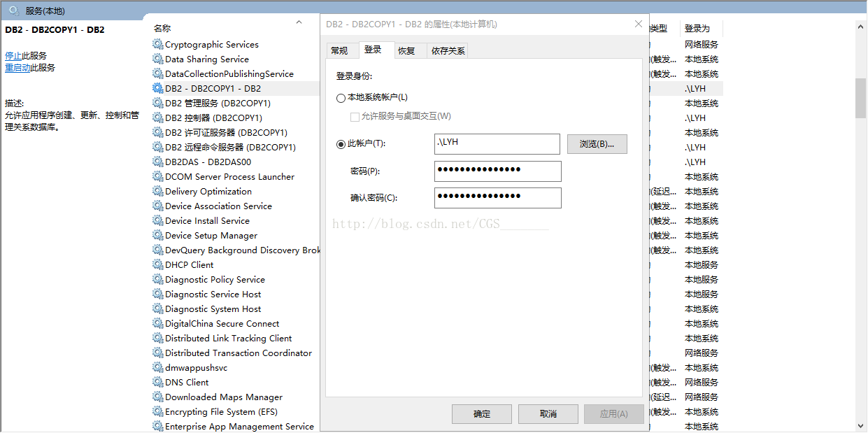The image size is (868, 433).
Task: Click the gear icon beside DB2DAS - DB2DAS00
Action: pyautogui.click(x=158, y=162)
